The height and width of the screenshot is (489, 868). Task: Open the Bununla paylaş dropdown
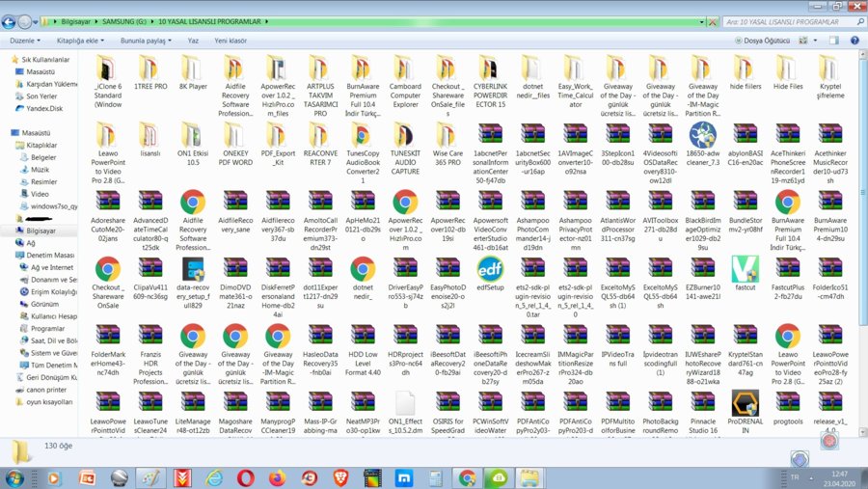click(x=146, y=41)
